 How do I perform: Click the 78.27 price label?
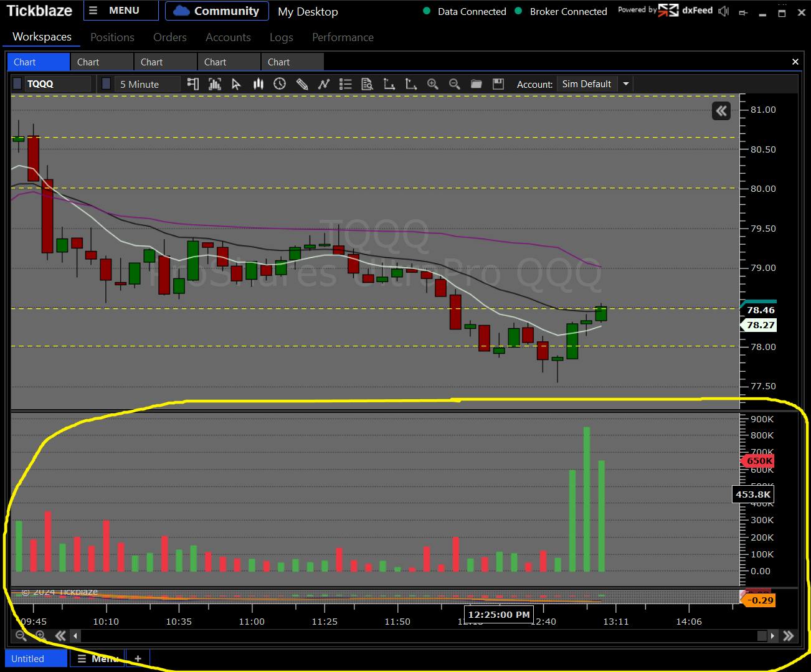pos(760,325)
